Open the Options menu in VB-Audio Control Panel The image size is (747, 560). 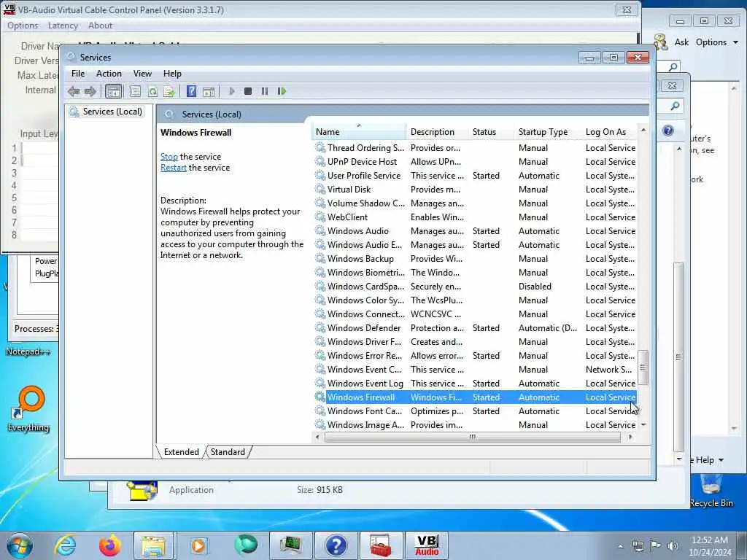[23, 26]
